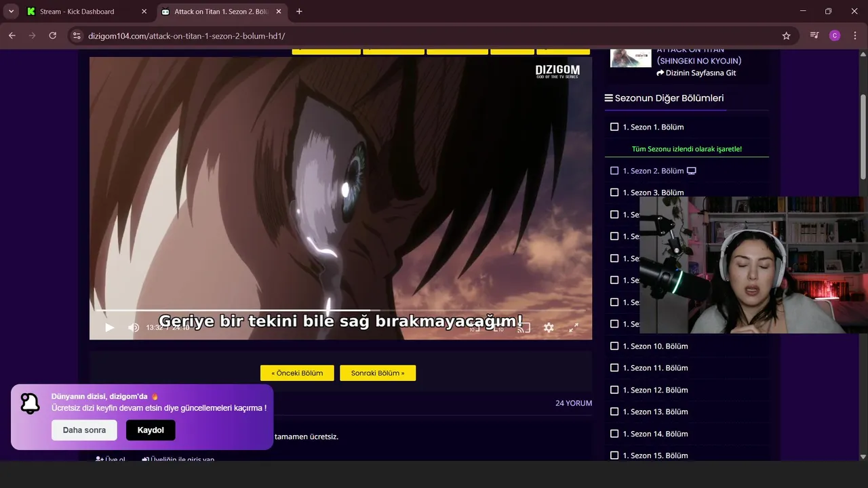
Task: Open the 1. Sezon 1. Bölüm episode link
Action: tap(653, 127)
